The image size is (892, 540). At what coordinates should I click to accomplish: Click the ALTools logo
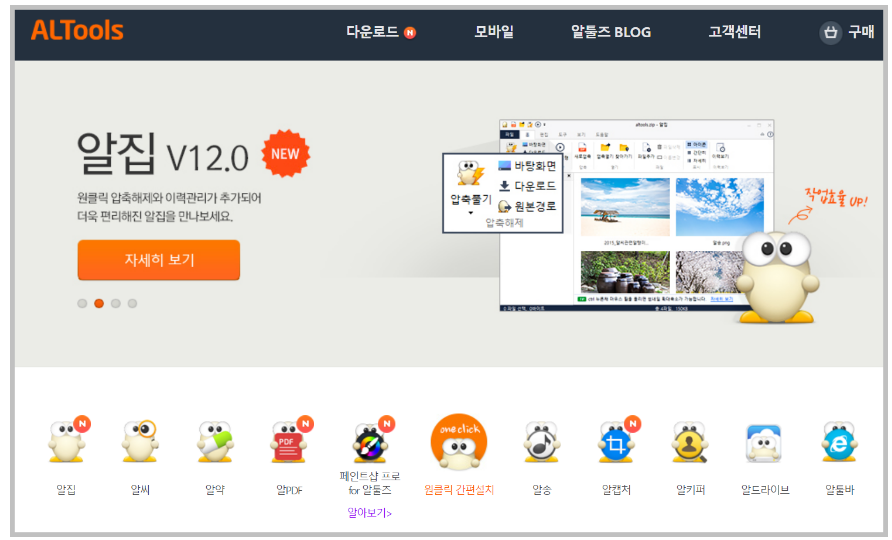click(x=77, y=30)
